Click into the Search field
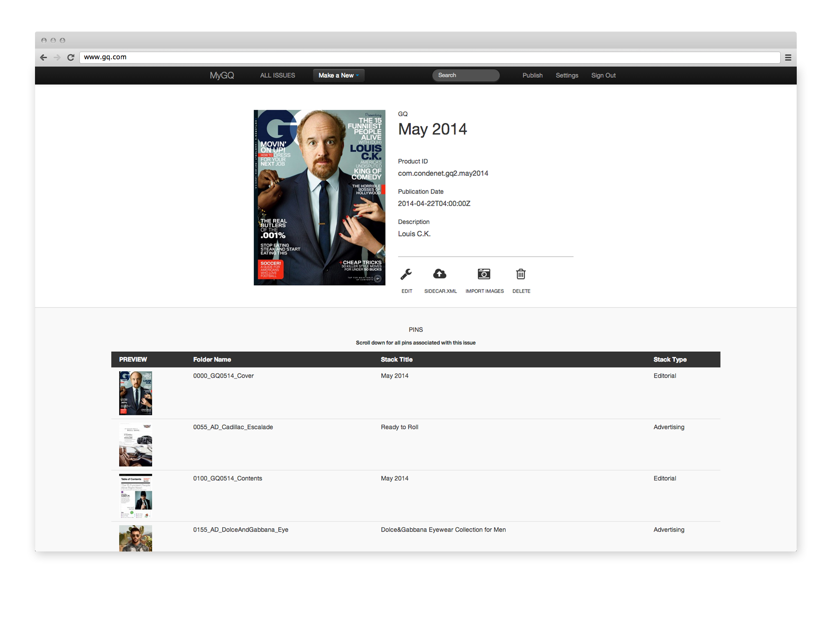Image resolution: width=840 pixels, height=621 pixels. pos(466,75)
